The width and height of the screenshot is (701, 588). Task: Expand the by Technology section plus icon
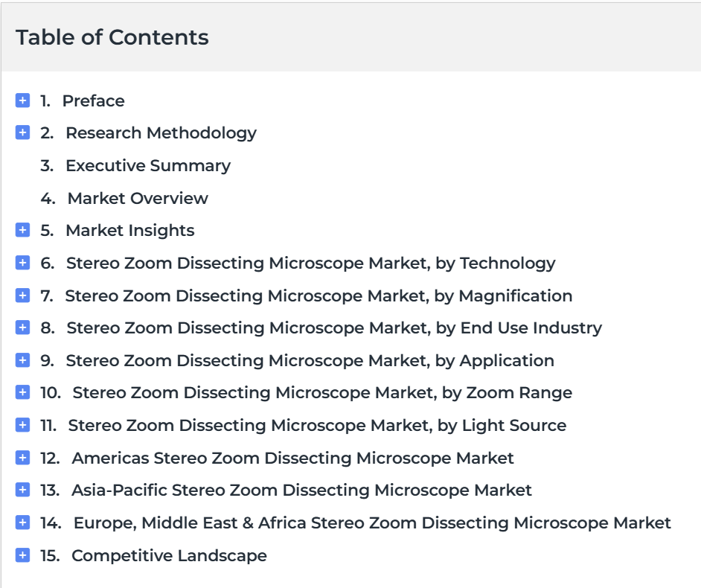coord(22,263)
